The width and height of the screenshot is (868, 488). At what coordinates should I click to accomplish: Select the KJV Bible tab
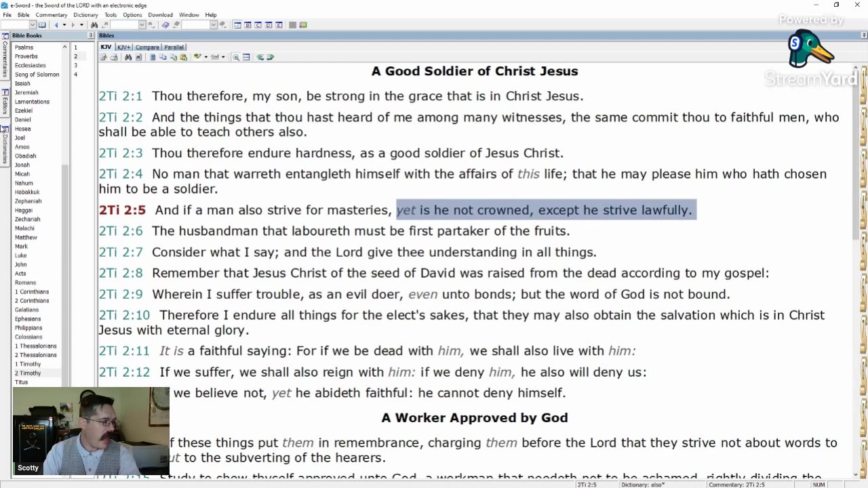pyautogui.click(x=106, y=47)
